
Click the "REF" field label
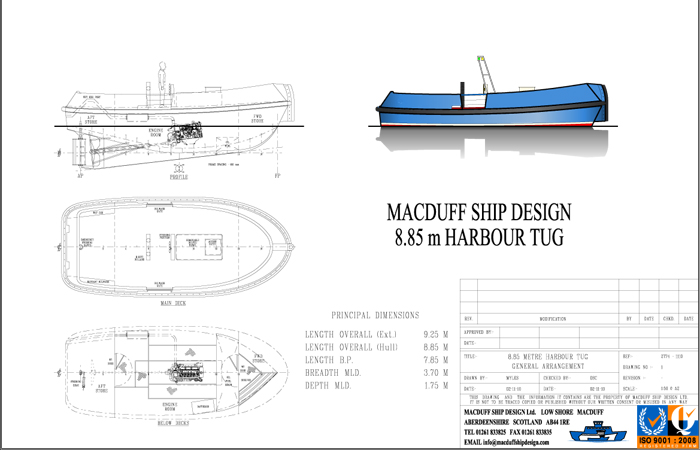[x=627, y=357]
